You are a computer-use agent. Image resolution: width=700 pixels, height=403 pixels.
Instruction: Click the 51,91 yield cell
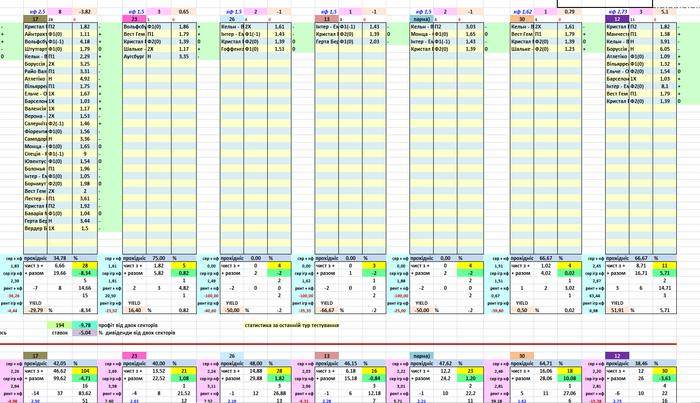pos(617,310)
